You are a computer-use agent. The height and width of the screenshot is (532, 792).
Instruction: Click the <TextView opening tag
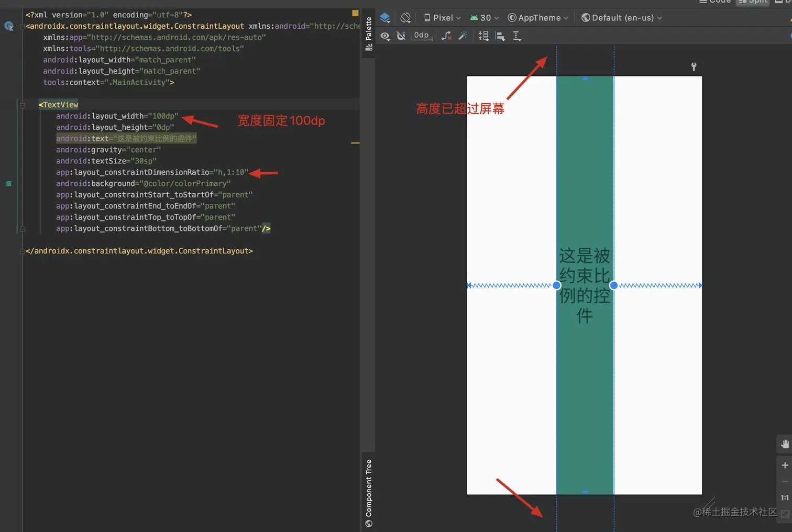[58, 105]
